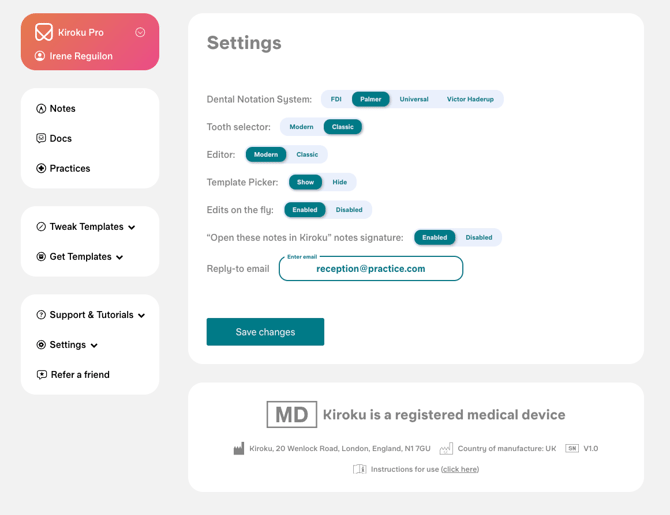Hide the Template Picker

pyautogui.click(x=340, y=182)
